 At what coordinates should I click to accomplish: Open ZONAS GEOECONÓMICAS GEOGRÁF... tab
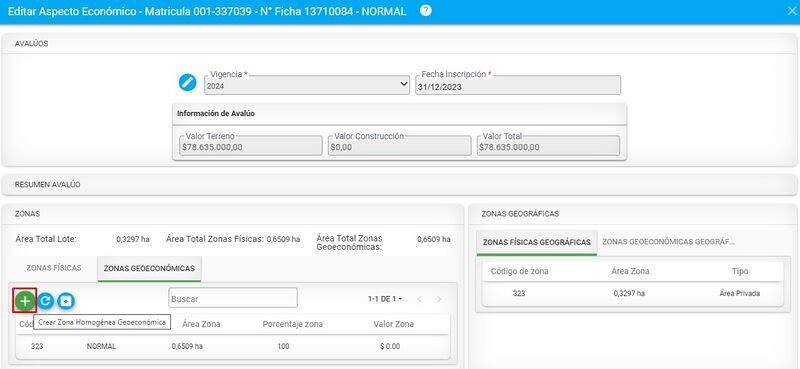[668, 242]
